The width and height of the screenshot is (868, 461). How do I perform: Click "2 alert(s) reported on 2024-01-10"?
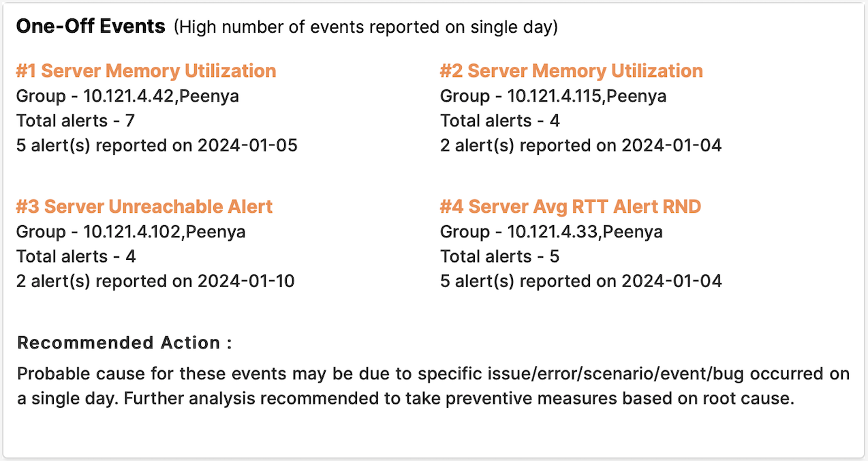(155, 281)
